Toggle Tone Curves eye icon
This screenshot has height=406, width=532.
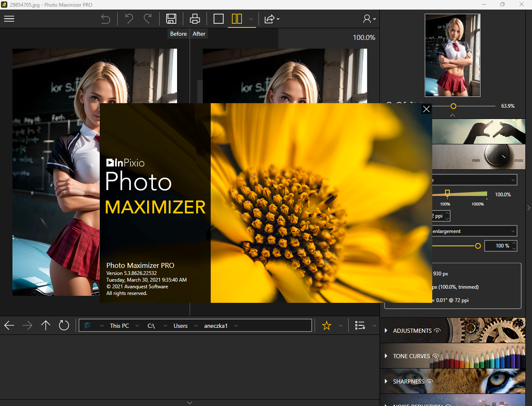tap(435, 356)
